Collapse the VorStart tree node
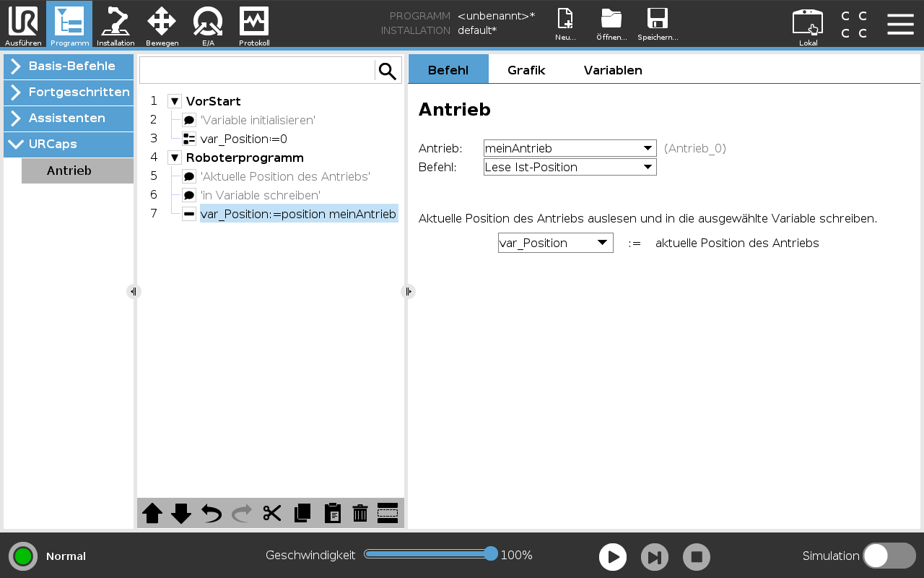924x578 pixels. click(x=175, y=101)
